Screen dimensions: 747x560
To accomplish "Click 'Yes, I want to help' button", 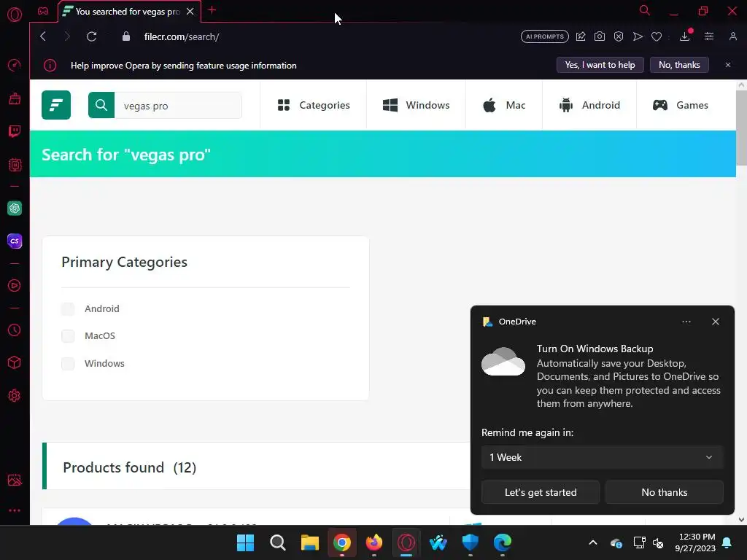I will tap(600, 65).
